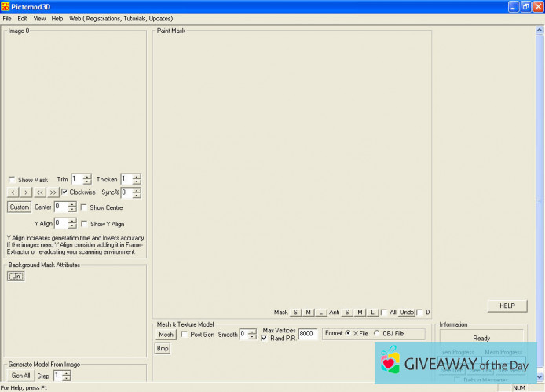Jump back with the '<<' button
The height and width of the screenshot is (392, 545).
[x=39, y=192]
